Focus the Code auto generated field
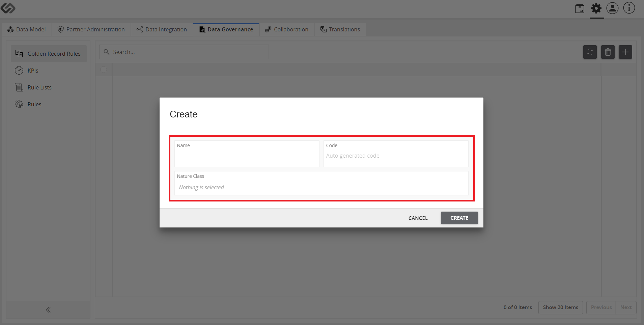The width and height of the screenshot is (644, 325). [x=396, y=154]
